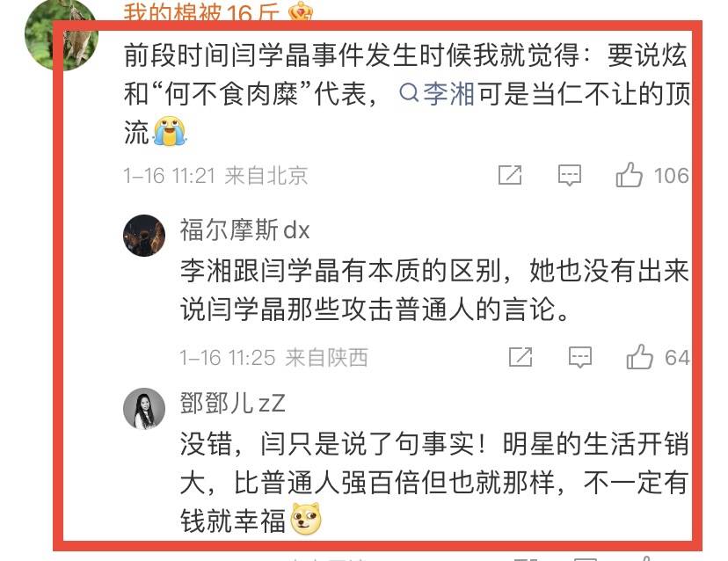Tap the 1-16 11:25 来自陕西 timestamp
728x561 pixels.
coord(273,358)
